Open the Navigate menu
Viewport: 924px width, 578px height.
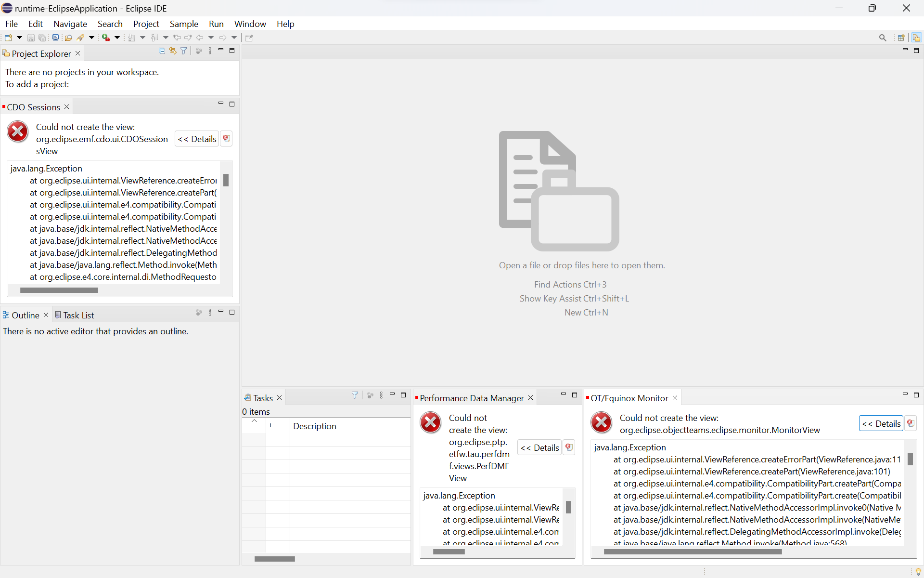pyautogui.click(x=70, y=24)
